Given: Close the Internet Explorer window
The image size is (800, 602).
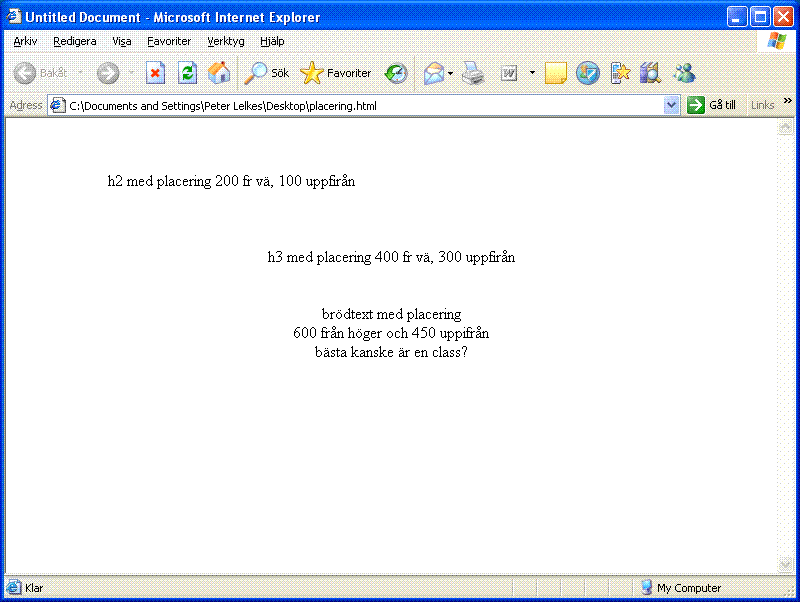Looking at the screenshot, I should tap(783, 17).
